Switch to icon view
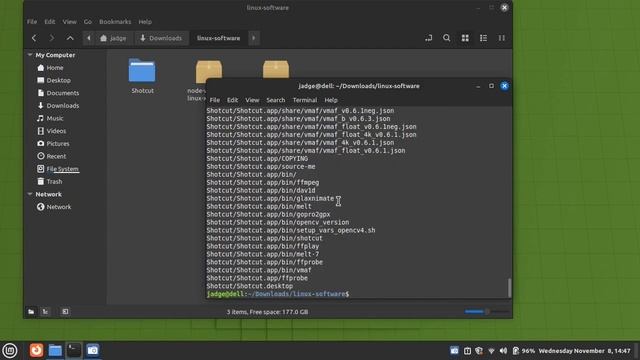This screenshot has height=360, width=640. coord(465,38)
